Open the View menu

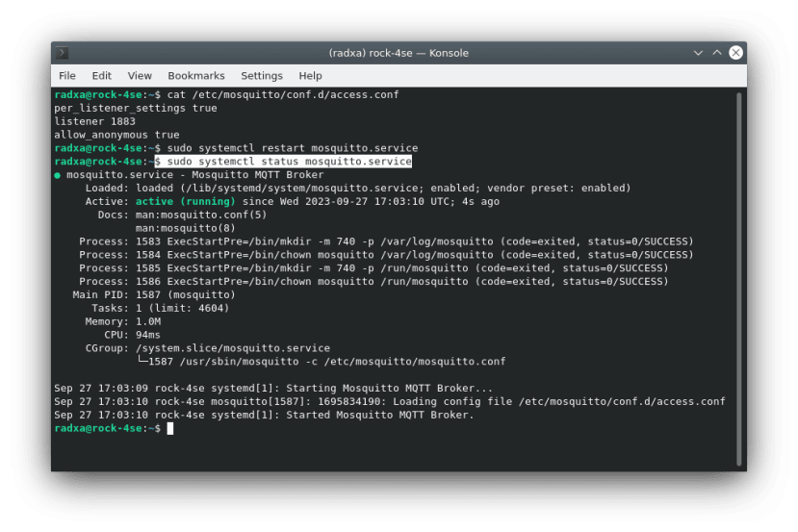[140, 76]
